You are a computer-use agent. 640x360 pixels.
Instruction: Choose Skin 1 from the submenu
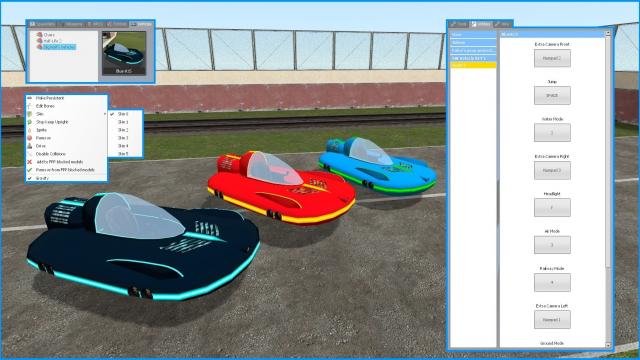[x=126, y=122]
